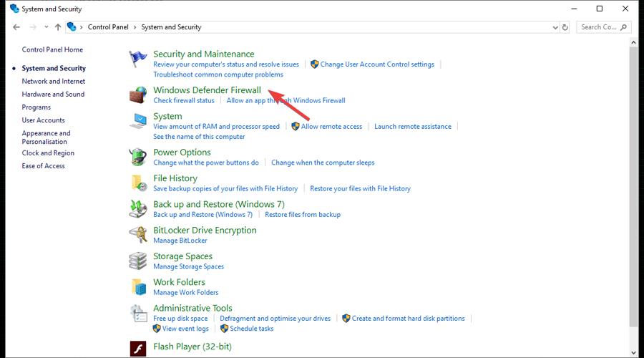Click the scrollbar down arrow
The height and width of the screenshot is (358, 644).
pos(633,353)
